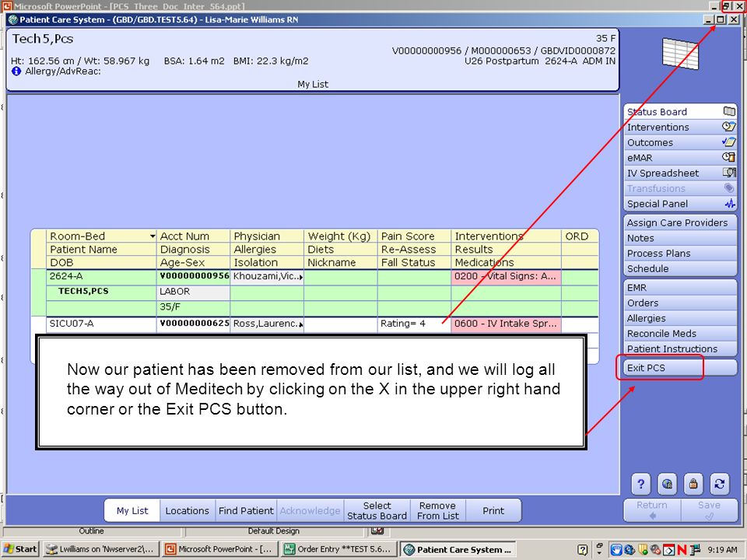Open the Interventions panel
The width and height of the screenshot is (747, 560).
[680, 127]
